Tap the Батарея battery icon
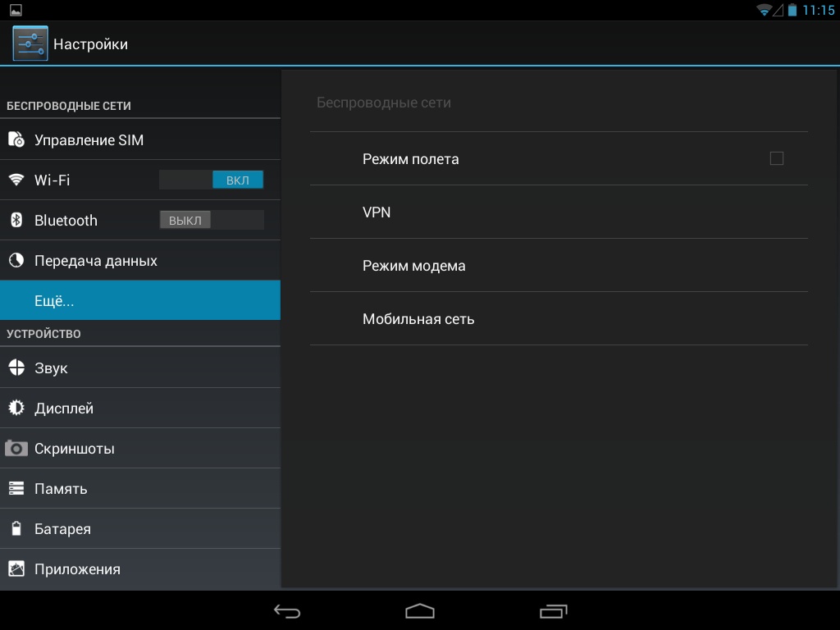This screenshot has height=630, width=840. click(16, 529)
